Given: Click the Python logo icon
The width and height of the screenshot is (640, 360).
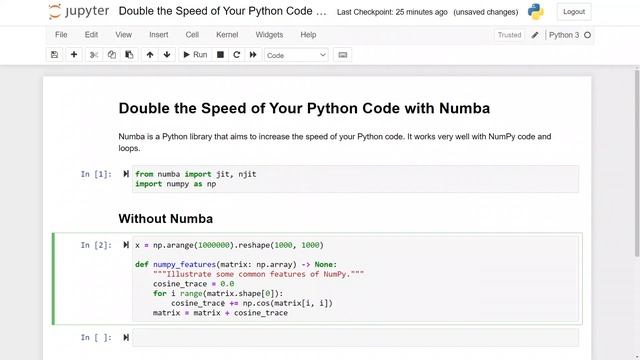Looking at the screenshot, I should pos(536,12).
